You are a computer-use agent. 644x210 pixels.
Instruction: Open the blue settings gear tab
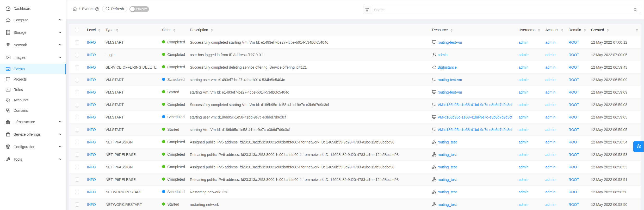click(x=639, y=146)
